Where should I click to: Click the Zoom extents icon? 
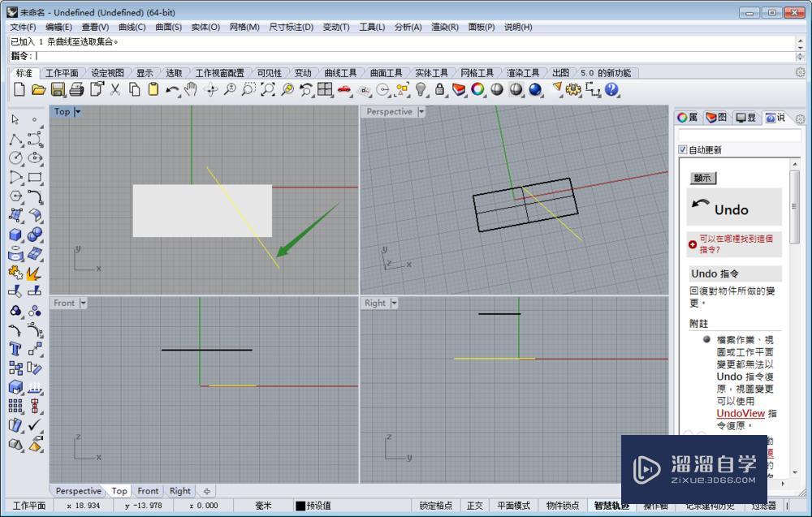point(268,89)
